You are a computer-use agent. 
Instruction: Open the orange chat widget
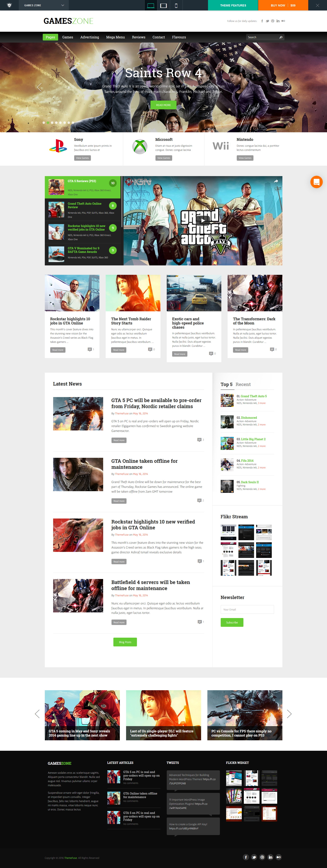(x=316, y=182)
